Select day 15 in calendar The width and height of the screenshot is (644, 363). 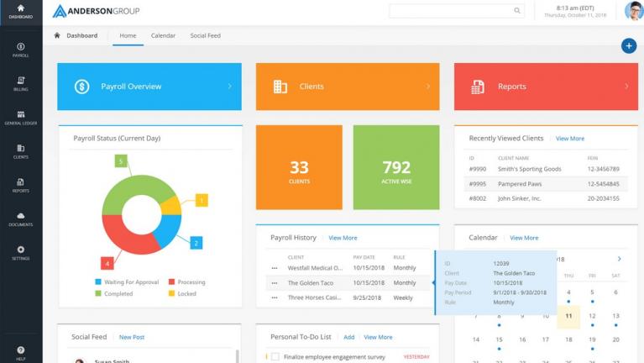click(x=499, y=340)
